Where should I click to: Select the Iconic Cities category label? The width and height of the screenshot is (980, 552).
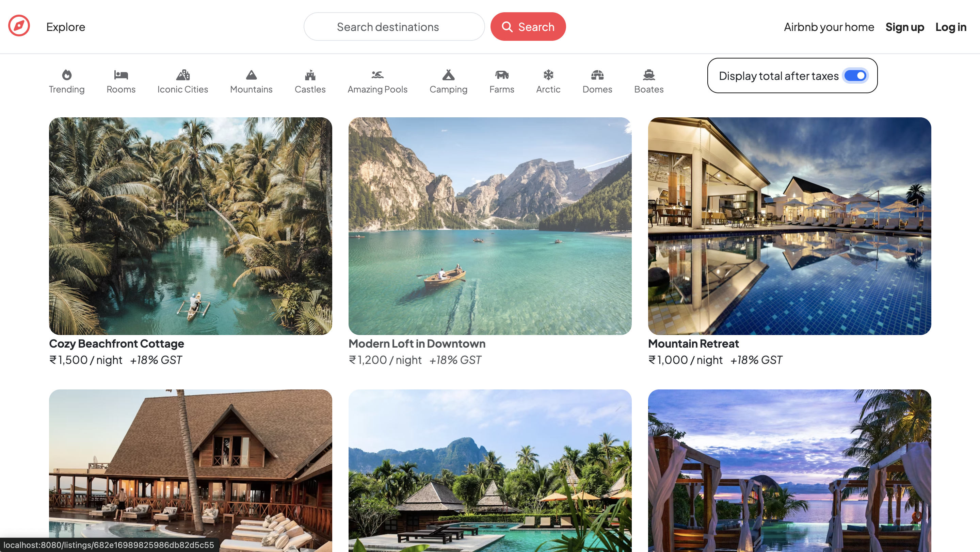(182, 89)
